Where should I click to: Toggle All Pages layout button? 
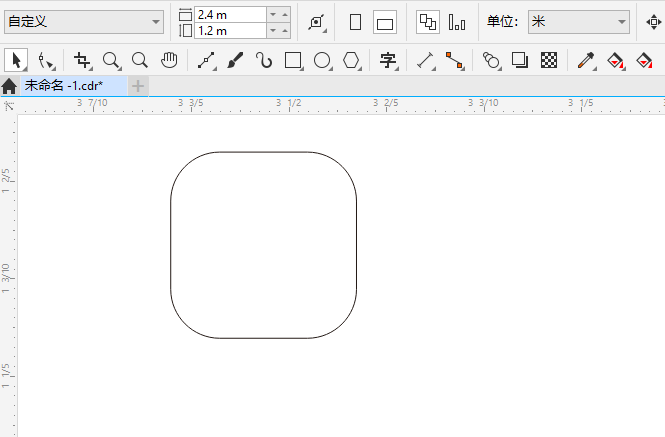(428, 22)
